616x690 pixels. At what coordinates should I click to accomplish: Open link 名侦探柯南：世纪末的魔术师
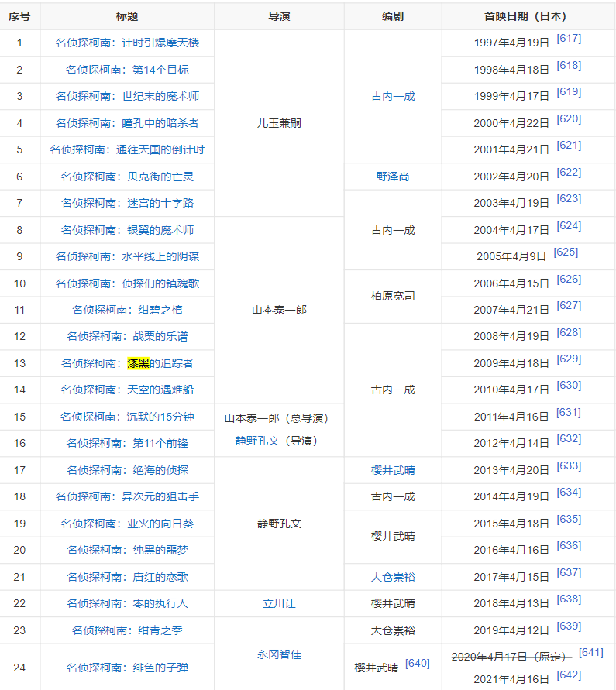tap(127, 96)
